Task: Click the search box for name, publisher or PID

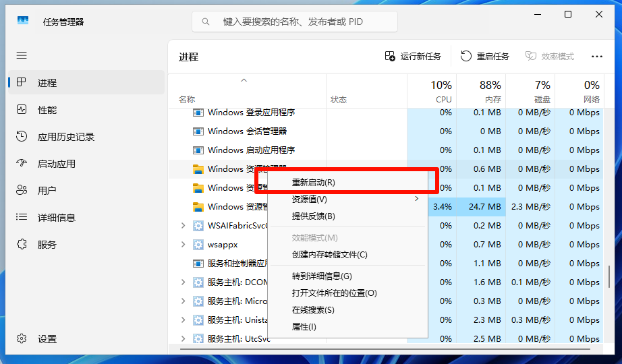Action: pos(295,22)
